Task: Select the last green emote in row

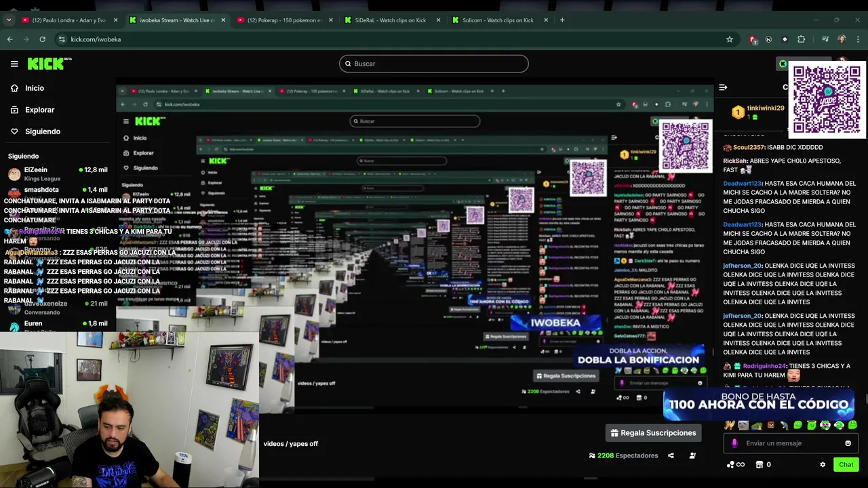Action: pyautogui.click(x=852, y=426)
